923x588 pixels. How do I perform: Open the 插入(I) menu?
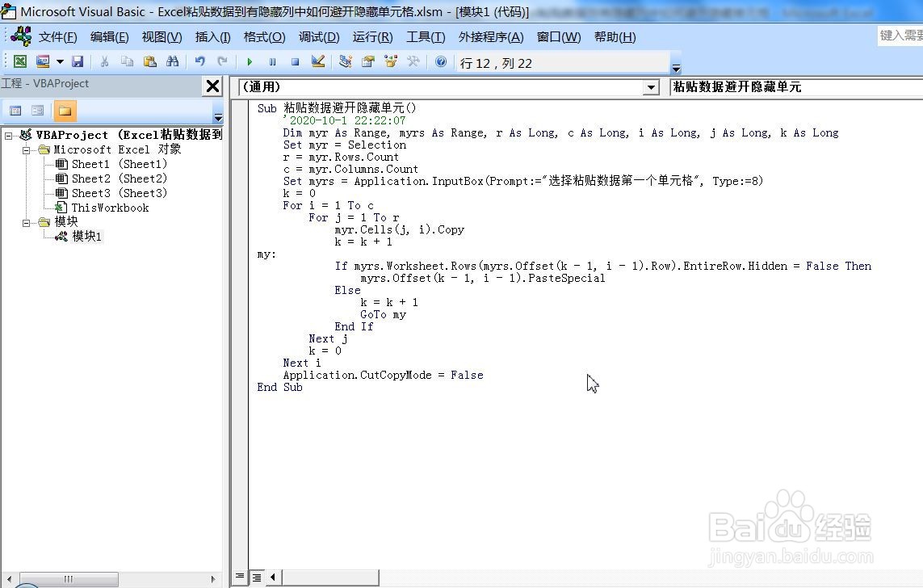(212, 37)
